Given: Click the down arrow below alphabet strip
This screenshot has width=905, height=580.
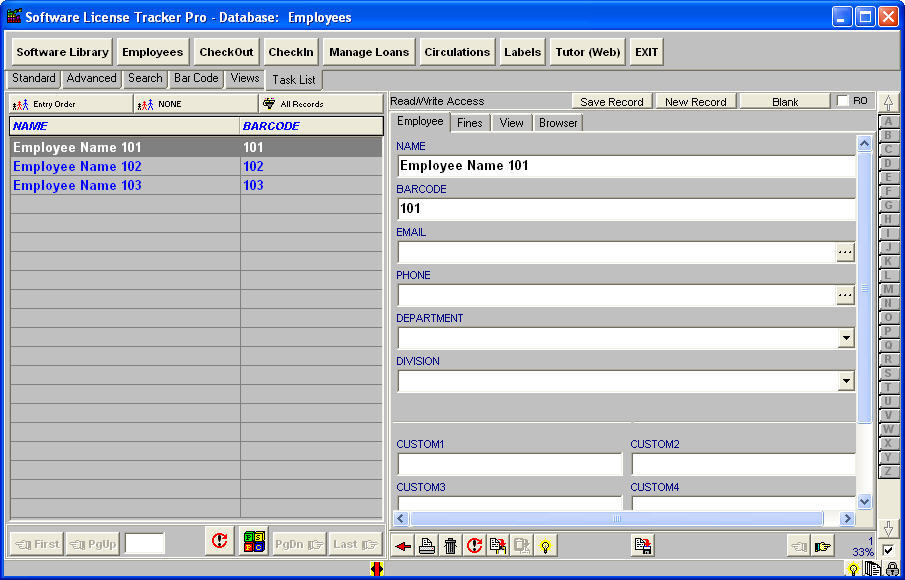Looking at the screenshot, I should tap(888, 527).
